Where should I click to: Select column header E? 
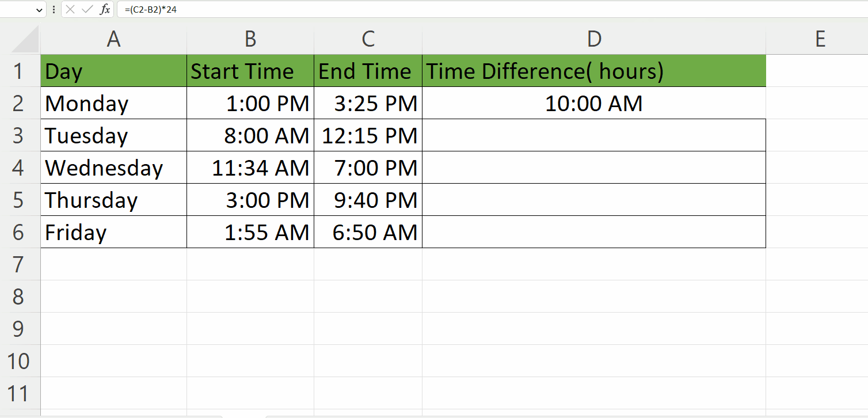[x=820, y=39]
